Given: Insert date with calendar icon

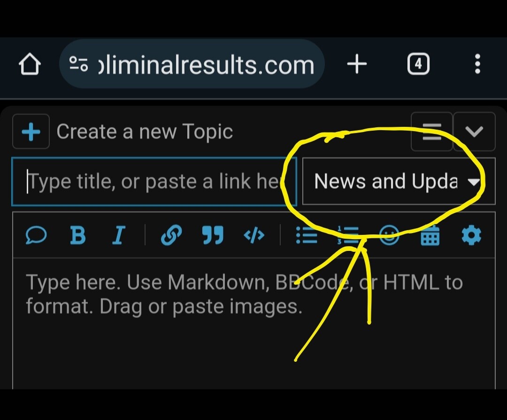Looking at the screenshot, I should 430,235.
